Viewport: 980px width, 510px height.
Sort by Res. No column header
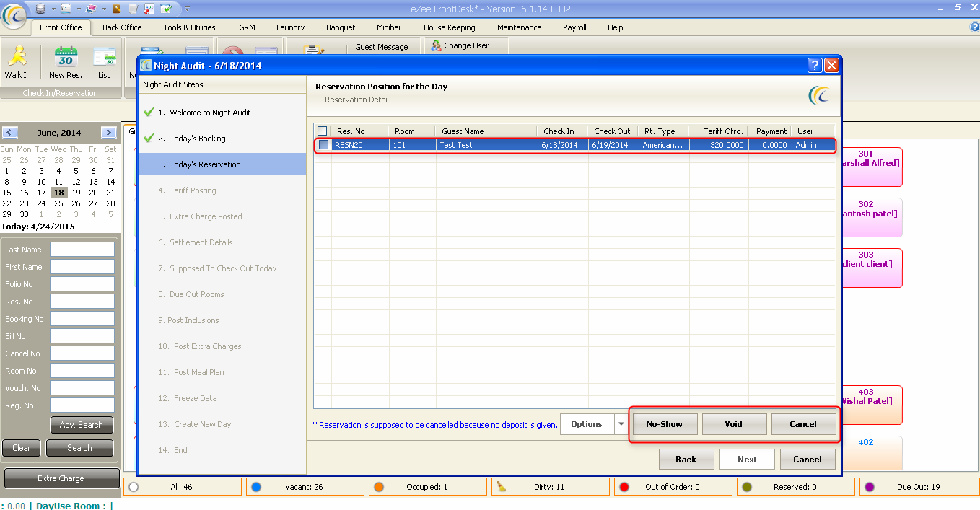[359, 131]
